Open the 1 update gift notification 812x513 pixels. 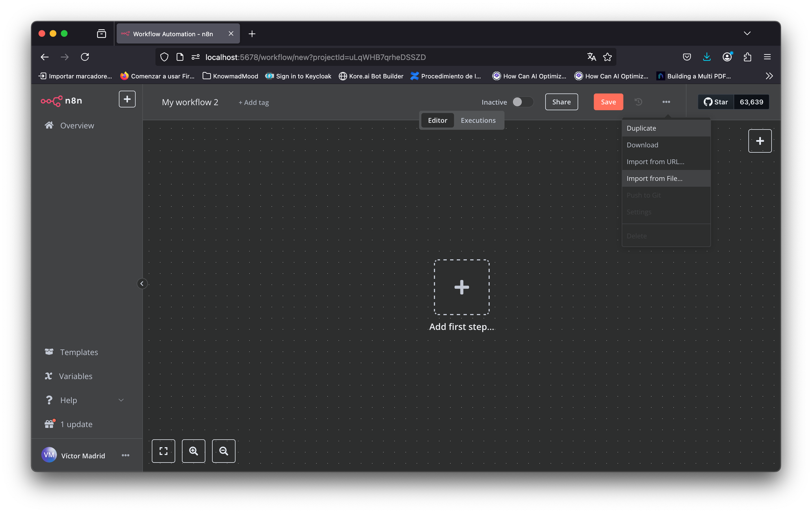coord(68,424)
